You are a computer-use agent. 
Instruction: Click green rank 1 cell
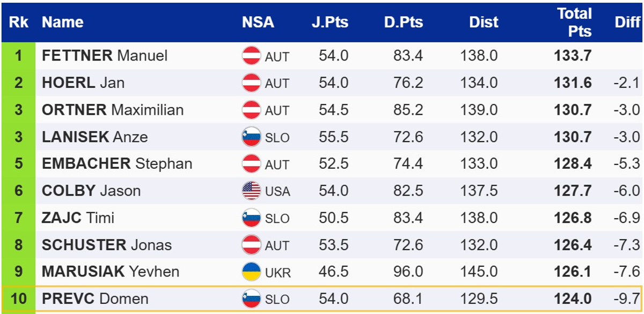[x=19, y=56]
